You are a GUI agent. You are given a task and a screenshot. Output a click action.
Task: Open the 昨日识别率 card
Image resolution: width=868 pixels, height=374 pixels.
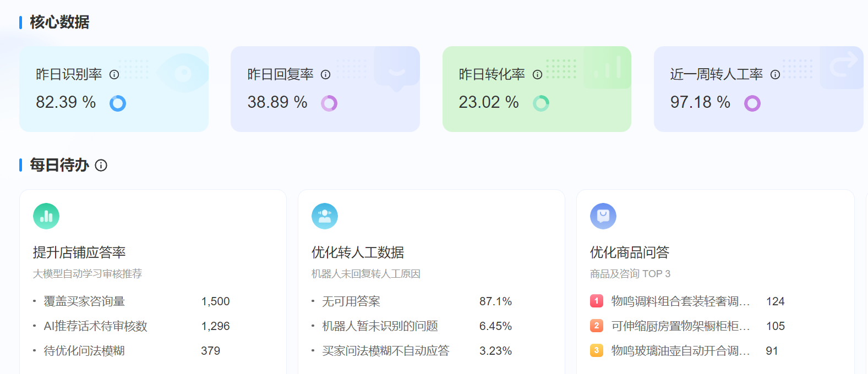[114, 89]
